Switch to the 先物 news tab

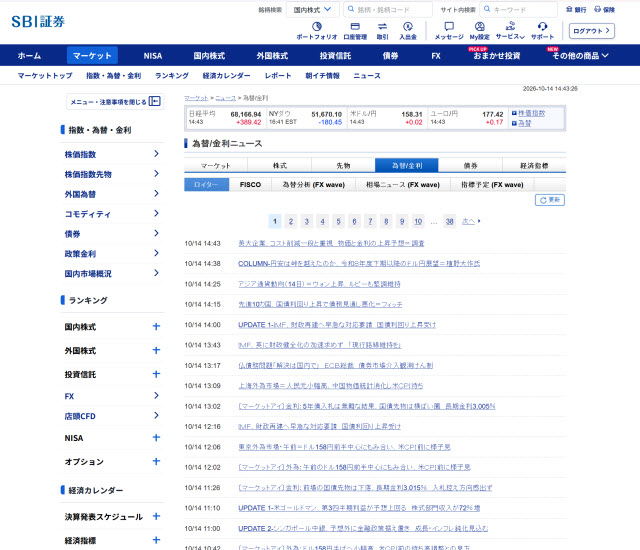(x=343, y=165)
